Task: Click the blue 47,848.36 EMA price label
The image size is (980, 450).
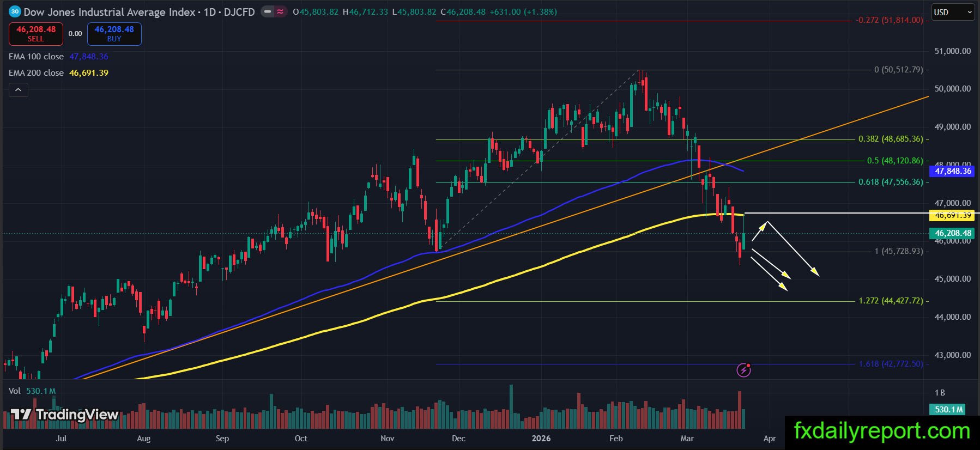Action: coord(953,171)
